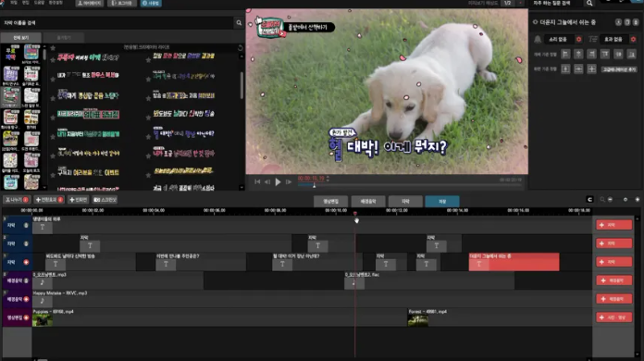
Task: Click first screen-based alignment icon
Action: point(565,69)
